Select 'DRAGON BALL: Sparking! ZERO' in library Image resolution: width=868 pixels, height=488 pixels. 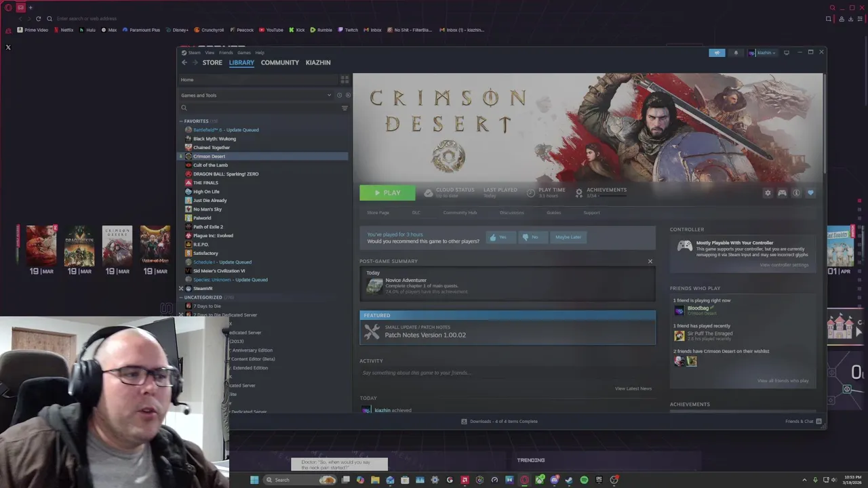pyautogui.click(x=226, y=174)
